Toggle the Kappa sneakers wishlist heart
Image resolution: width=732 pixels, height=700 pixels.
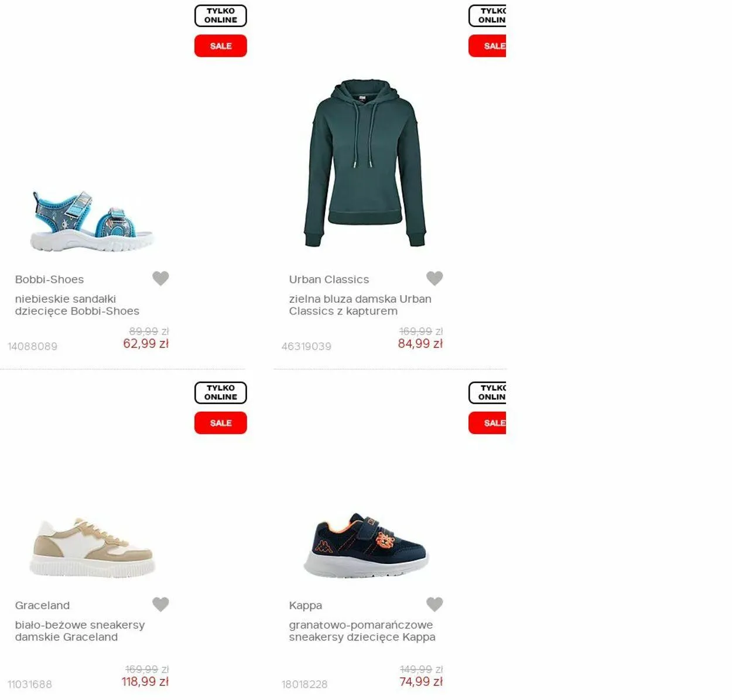tap(435, 604)
